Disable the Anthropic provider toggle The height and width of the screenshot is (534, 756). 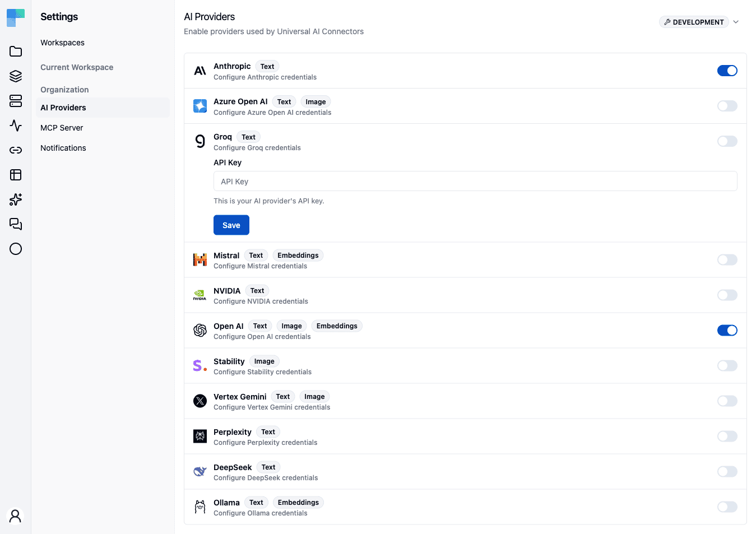727,71
